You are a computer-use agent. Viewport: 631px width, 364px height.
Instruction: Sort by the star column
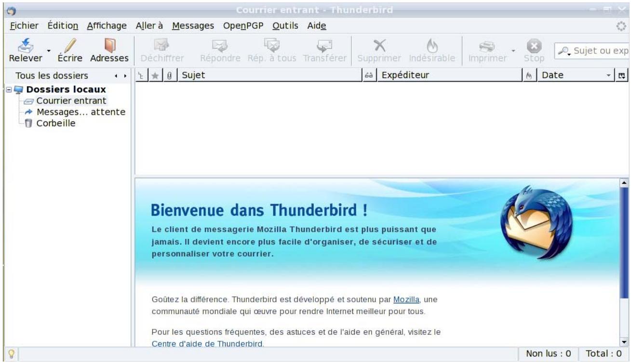coord(155,75)
